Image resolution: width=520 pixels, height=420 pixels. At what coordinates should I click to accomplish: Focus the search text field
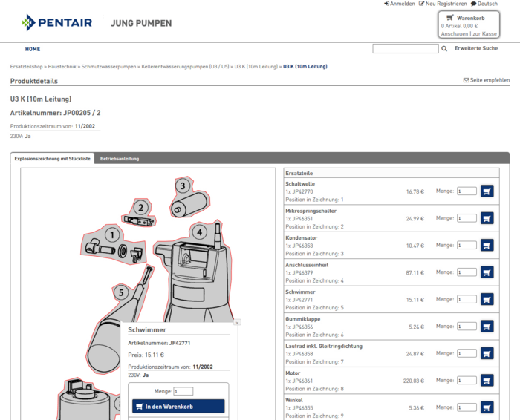coord(405,49)
